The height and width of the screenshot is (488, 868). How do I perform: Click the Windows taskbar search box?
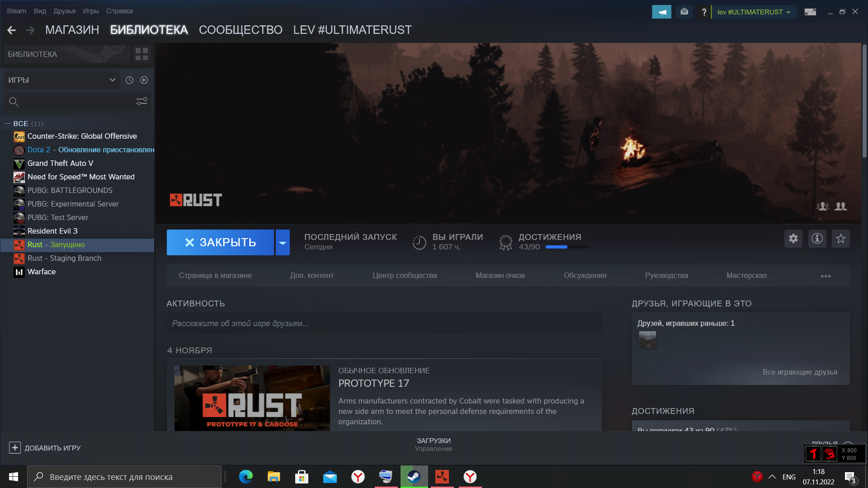pos(124,477)
